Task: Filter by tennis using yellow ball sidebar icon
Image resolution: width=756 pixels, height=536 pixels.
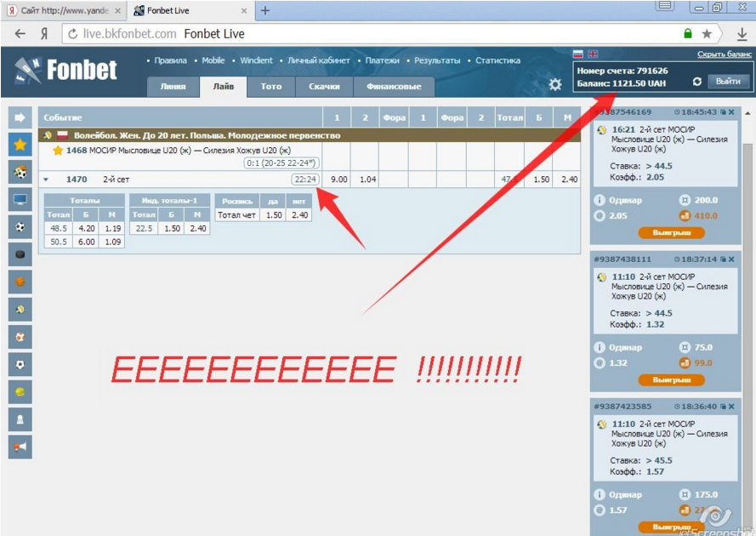Action: [20, 391]
